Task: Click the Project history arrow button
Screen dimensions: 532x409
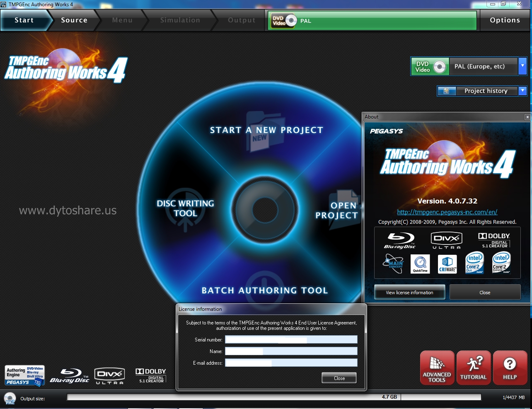Action: pos(522,91)
